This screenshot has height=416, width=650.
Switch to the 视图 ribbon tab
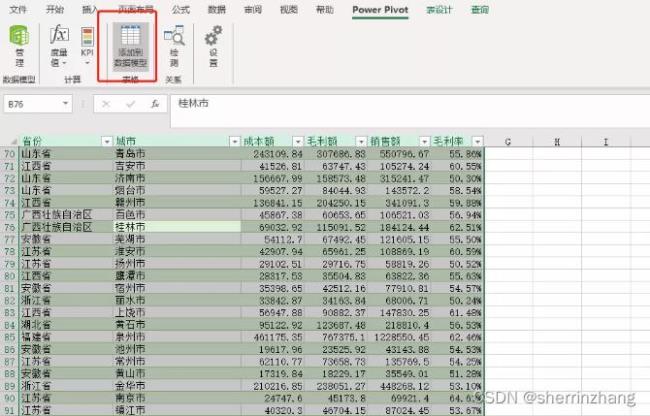tap(289, 9)
